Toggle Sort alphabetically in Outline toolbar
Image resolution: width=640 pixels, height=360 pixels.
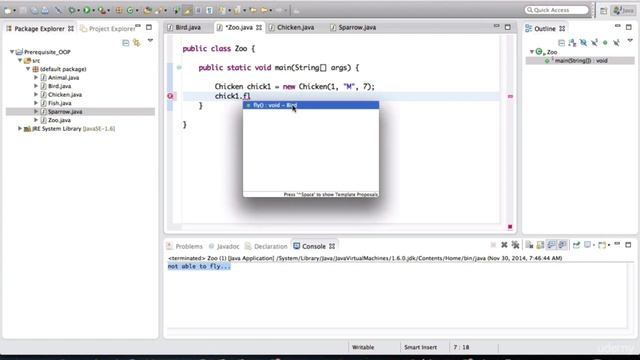[572, 43]
